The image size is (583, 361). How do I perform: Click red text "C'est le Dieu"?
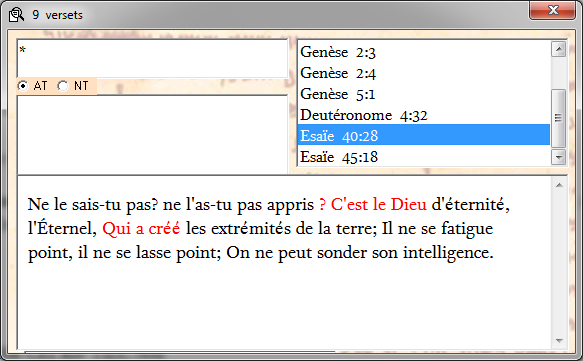click(x=379, y=204)
